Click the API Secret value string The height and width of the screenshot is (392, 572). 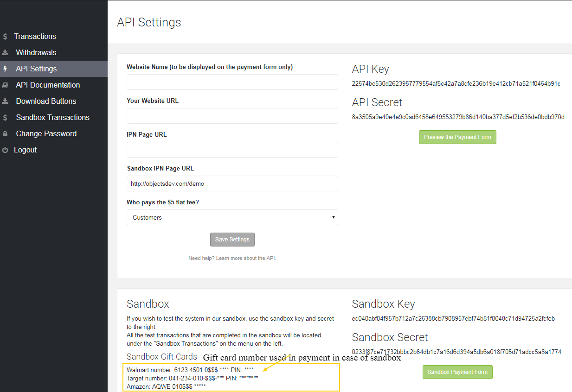[458, 117]
